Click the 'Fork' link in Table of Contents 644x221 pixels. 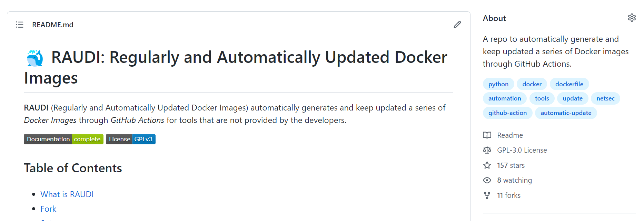tap(48, 209)
